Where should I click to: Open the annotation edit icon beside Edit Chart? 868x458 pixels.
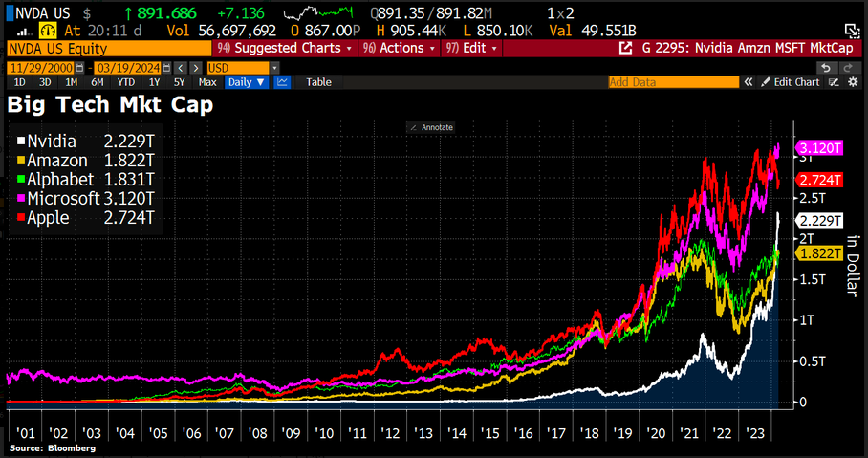tap(835, 82)
